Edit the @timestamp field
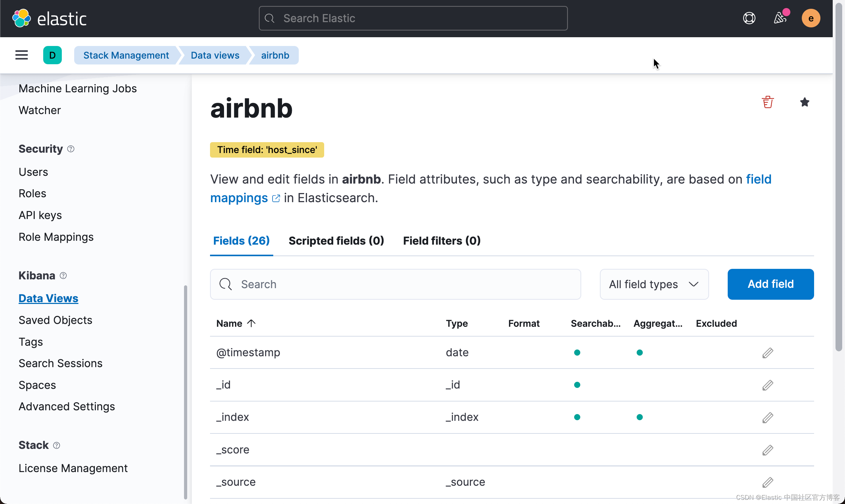The image size is (845, 504). 768,353
